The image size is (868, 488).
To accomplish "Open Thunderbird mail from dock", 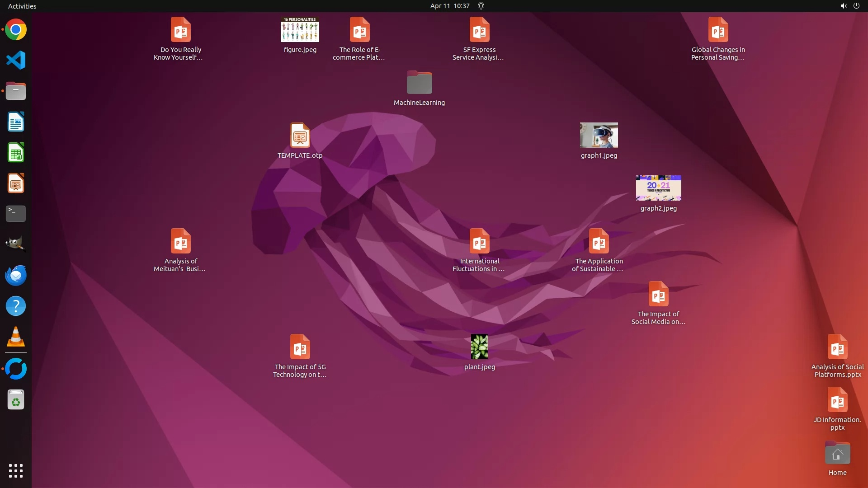I will (x=16, y=275).
